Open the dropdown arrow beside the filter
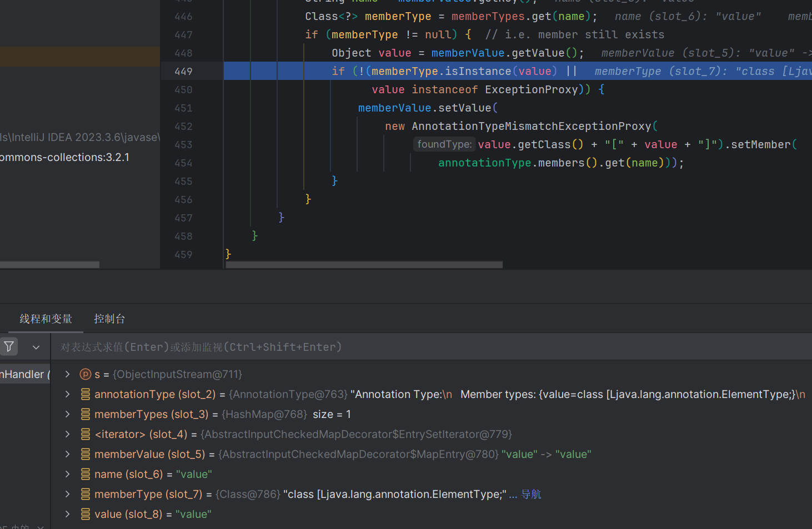 pos(36,347)
